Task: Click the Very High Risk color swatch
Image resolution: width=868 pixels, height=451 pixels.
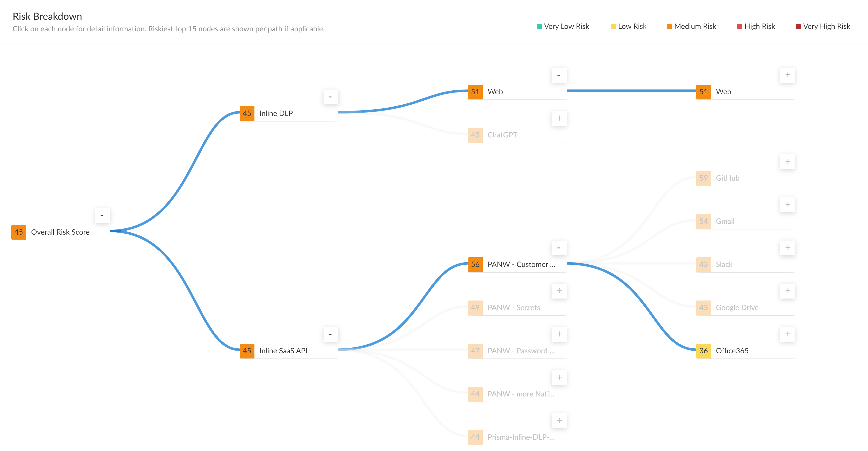Action: (x=798, y=27)
